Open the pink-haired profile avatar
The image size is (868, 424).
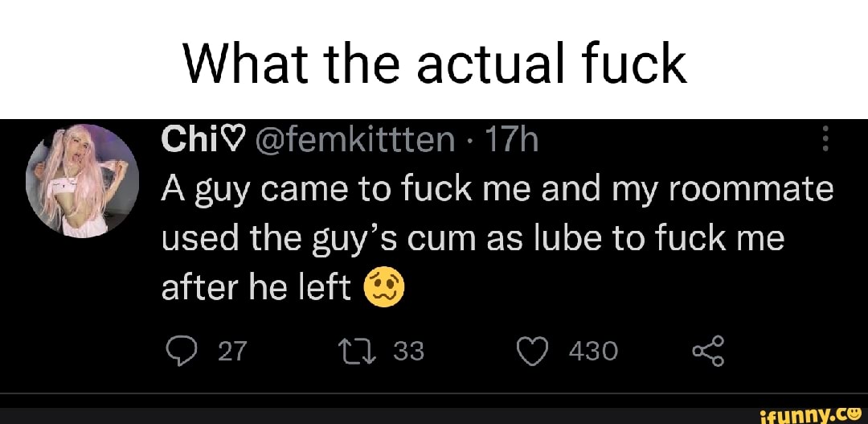click(84, 181)
